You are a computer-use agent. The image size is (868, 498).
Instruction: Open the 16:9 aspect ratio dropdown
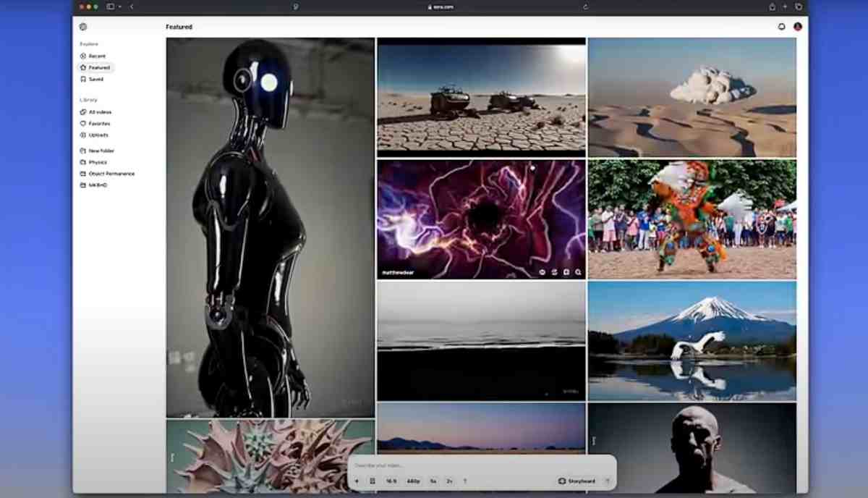click(x=390, y=480)
